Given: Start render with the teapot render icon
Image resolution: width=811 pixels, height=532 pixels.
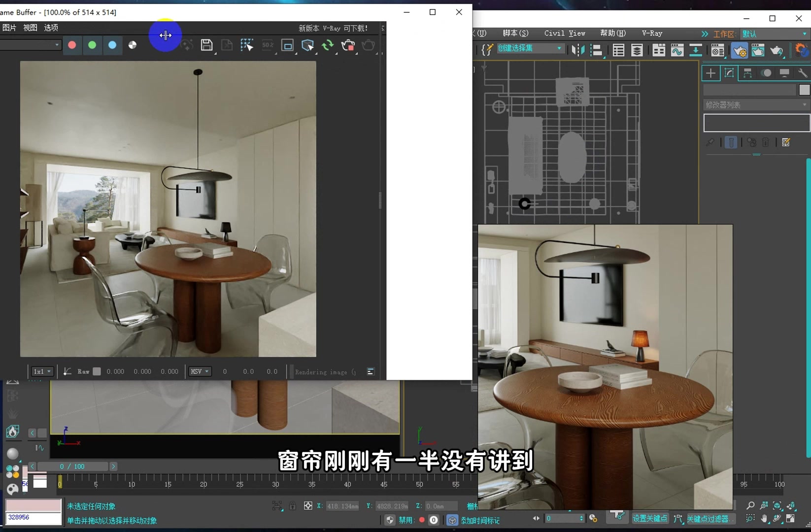Looking at the screenshot, I should [x=368, y=45].
